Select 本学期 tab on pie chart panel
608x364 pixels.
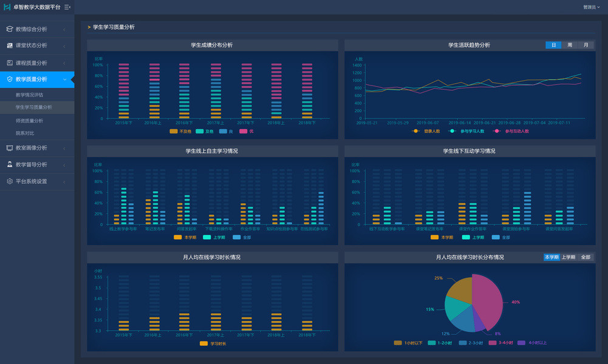click(552, 257)
